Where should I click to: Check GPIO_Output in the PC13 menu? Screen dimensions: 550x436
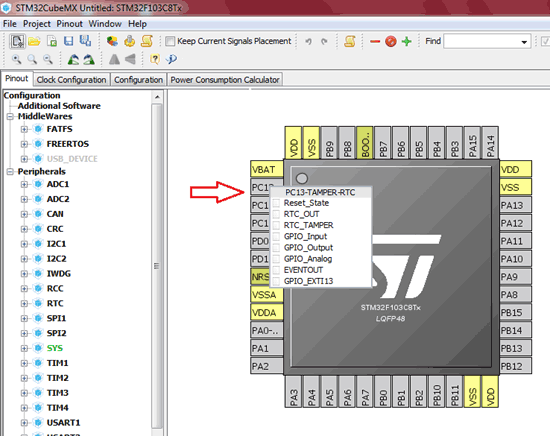pos(276,248)
